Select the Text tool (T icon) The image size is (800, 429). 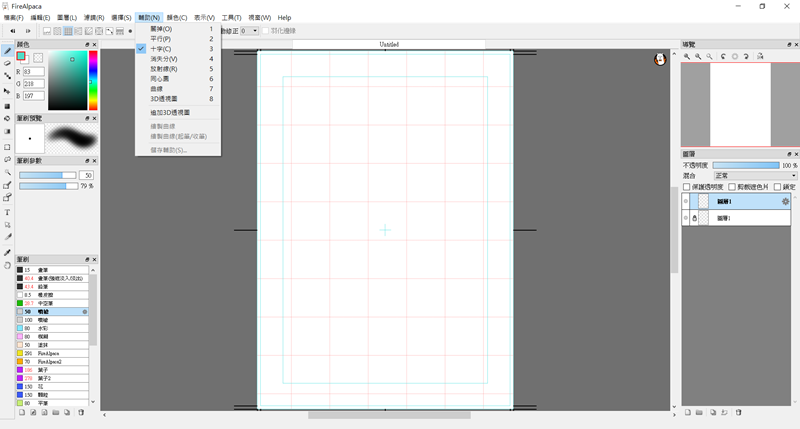click(x=7, y=212)
